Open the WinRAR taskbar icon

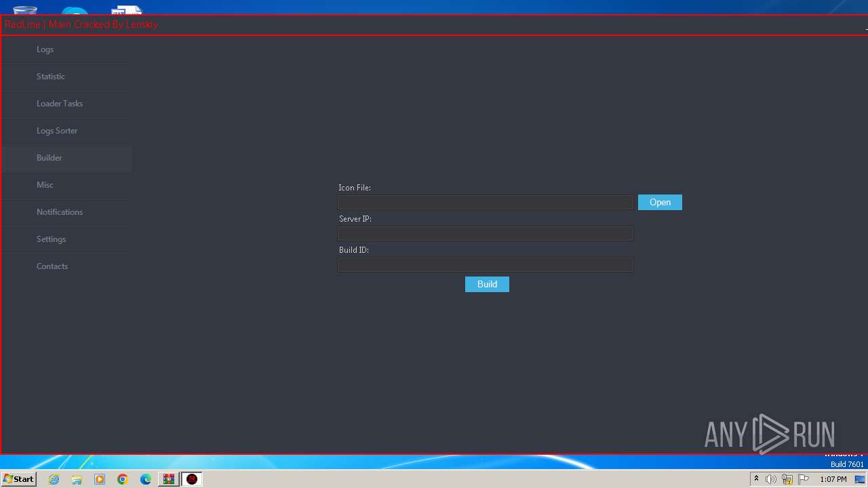click(169, 479)
